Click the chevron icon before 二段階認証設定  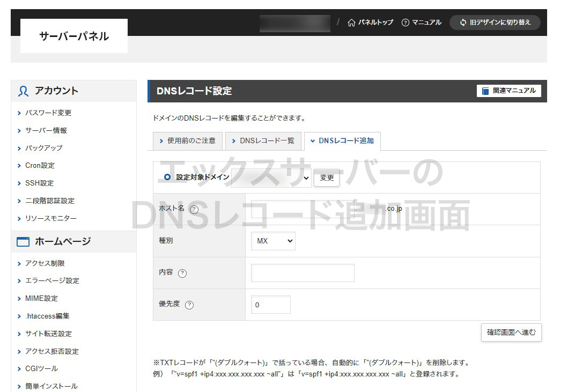[19, 201]
